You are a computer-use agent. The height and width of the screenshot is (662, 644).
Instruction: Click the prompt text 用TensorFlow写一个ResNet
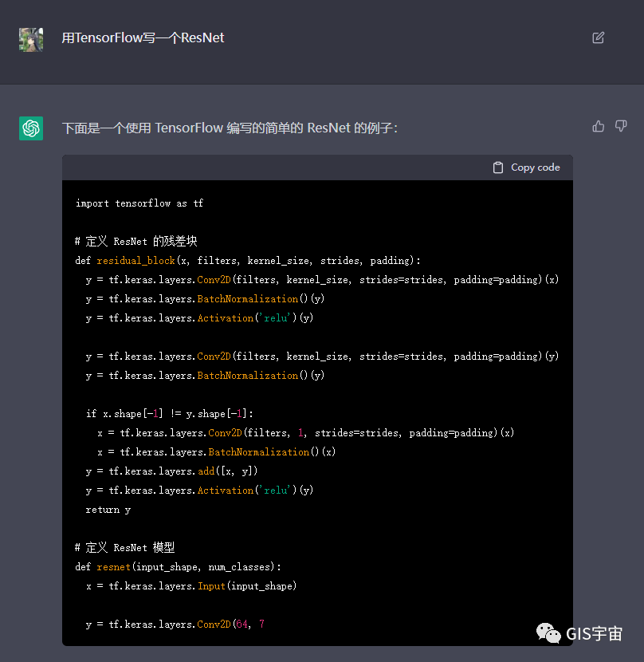pyautogui.click(x=143, y=38)
